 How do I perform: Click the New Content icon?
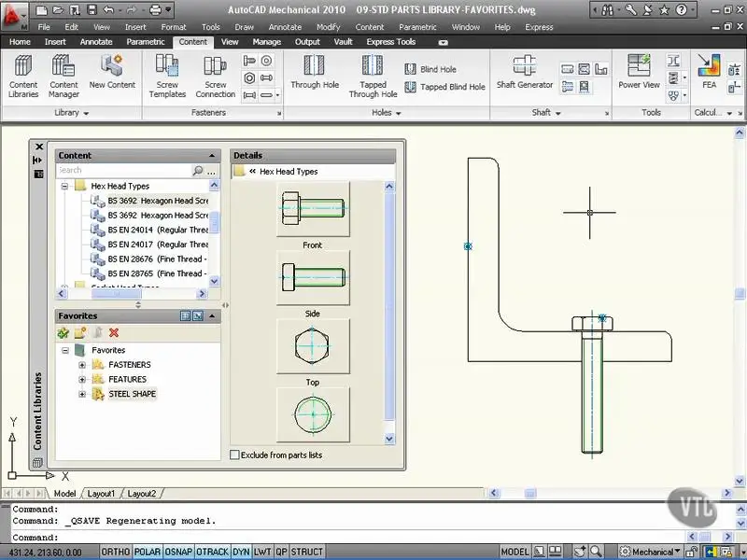pos(112,75)
